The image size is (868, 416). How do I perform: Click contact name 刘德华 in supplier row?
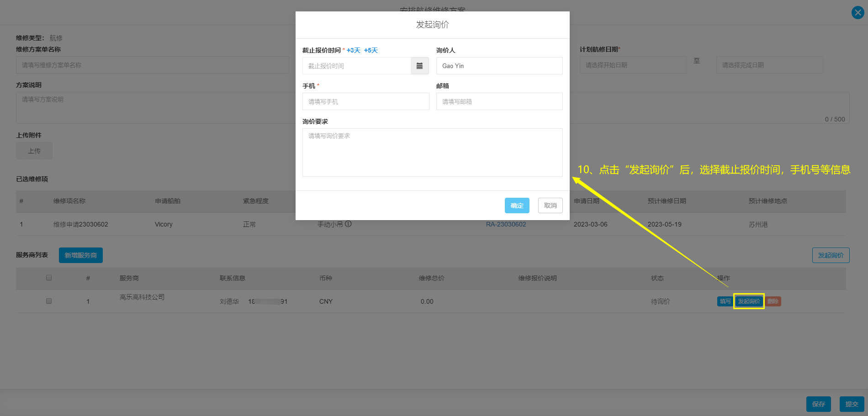click(229, 301)
